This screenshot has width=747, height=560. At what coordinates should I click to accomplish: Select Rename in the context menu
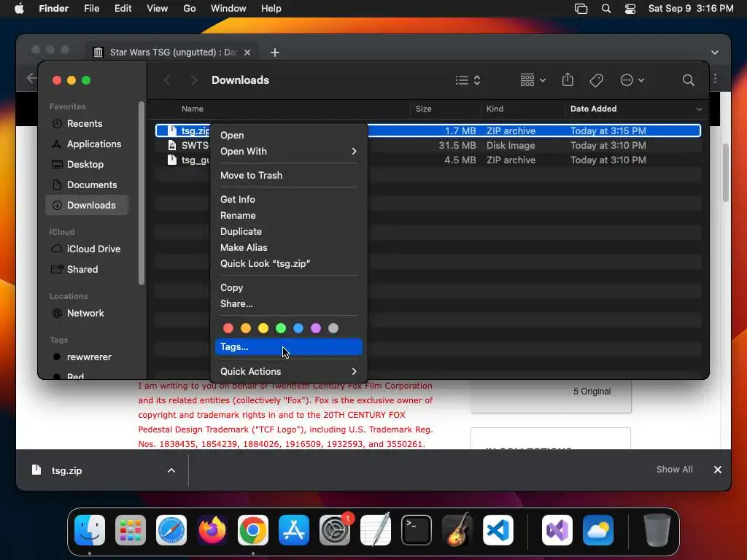coord(288,216)
